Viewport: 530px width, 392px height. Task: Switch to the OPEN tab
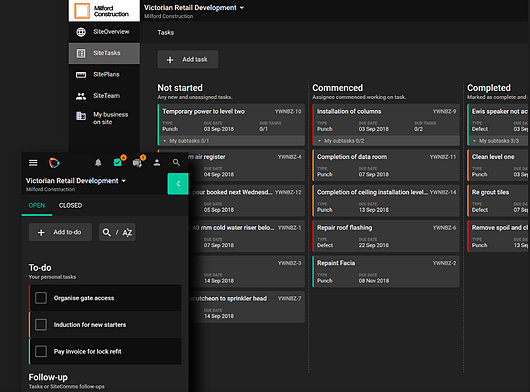pos(37,205)
